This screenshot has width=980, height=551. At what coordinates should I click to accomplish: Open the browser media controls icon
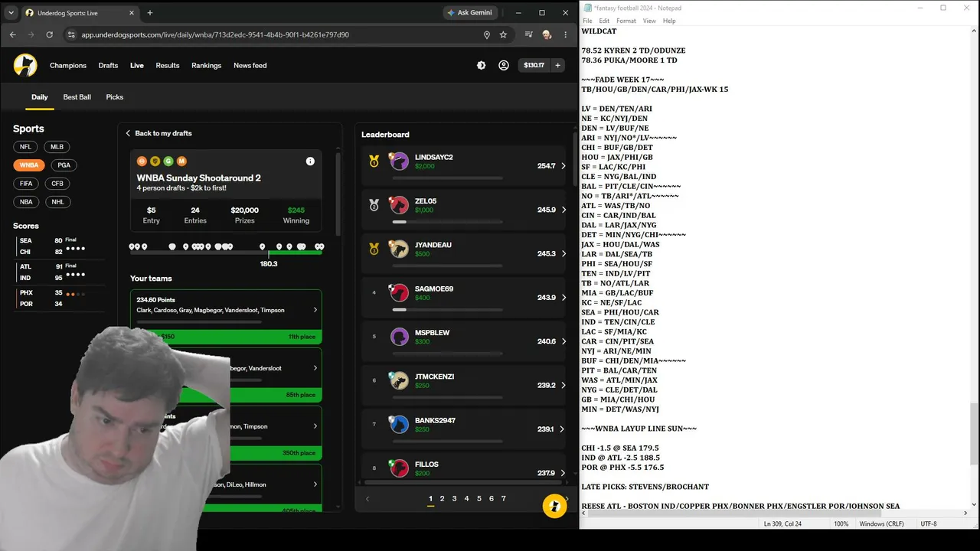(528, 34)
